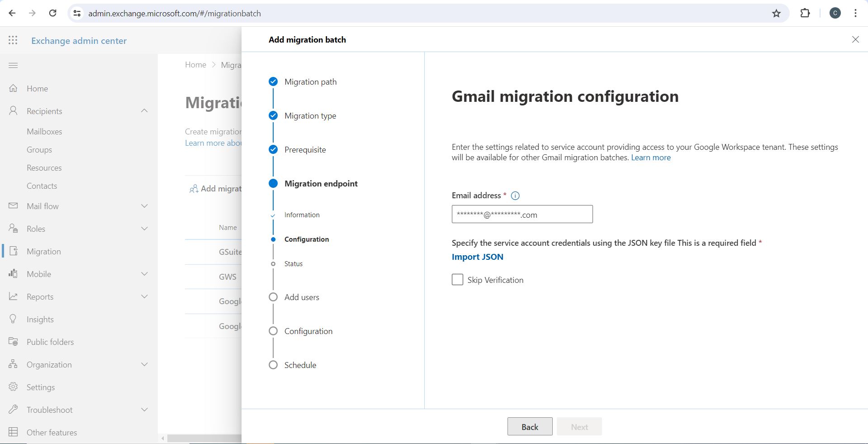Open Chrome profile avatar icon
The width and height of the screenshot is (868, 444).
(835, 14)
